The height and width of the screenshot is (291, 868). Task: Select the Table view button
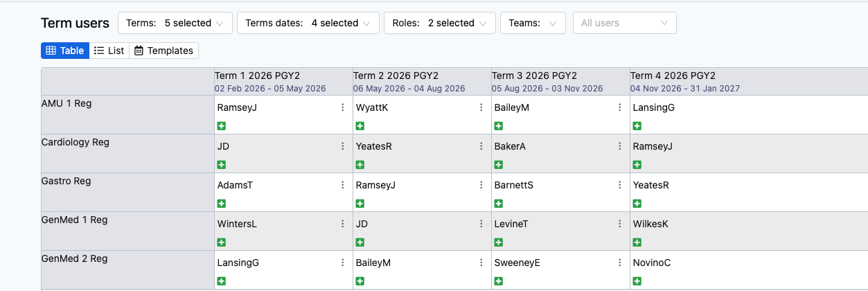point(65,51)
